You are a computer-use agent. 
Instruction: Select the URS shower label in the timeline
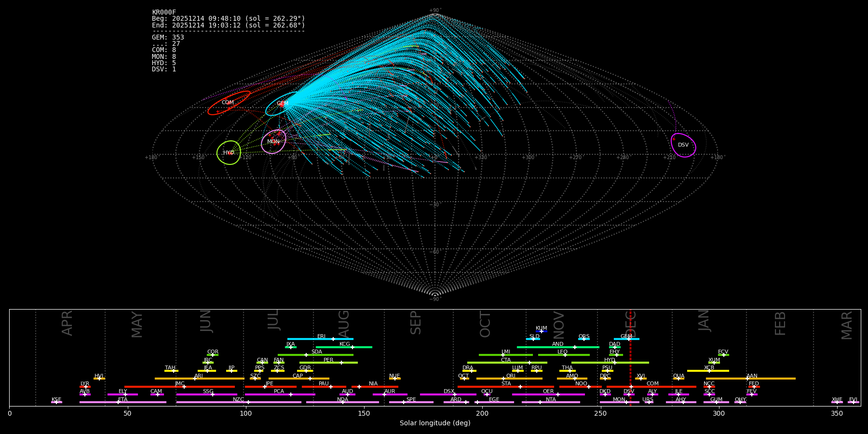tap(648, 400)
